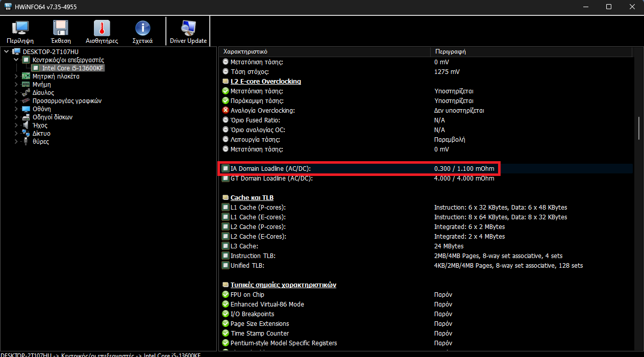
Task: Click the bus icon beside Δίαυλος
Action: click(26, 93)
